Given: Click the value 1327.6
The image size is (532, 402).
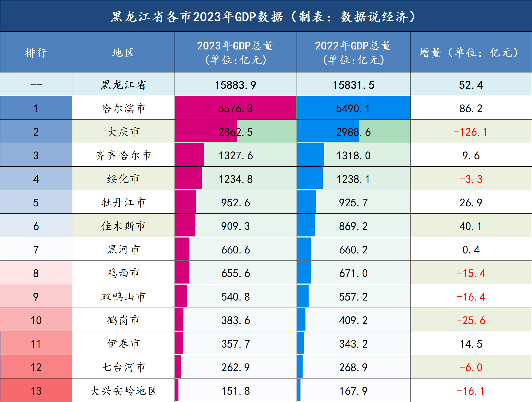Looking at the screenshot, I should 235,156.
